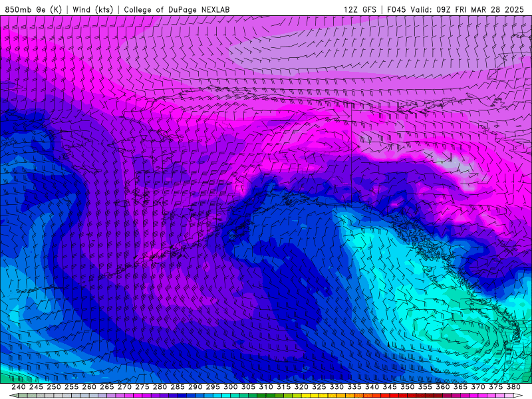
Task: Click the 275 color scale value
Action: click(142, 387)
